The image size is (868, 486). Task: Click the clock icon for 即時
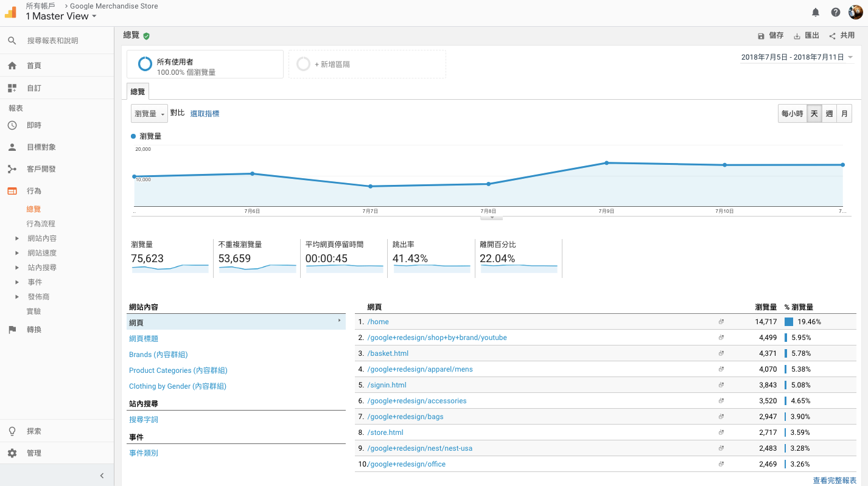[x=12, y=125]
